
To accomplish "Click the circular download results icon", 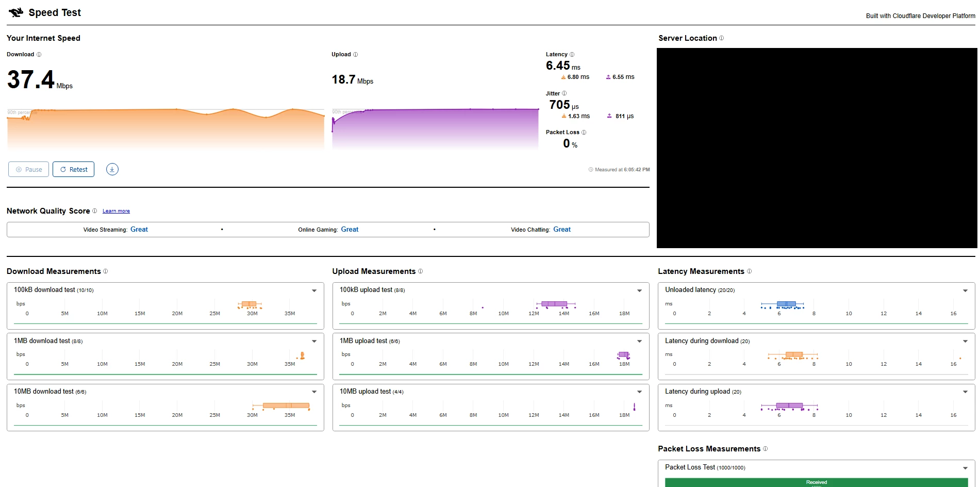I will pos(112,169).
